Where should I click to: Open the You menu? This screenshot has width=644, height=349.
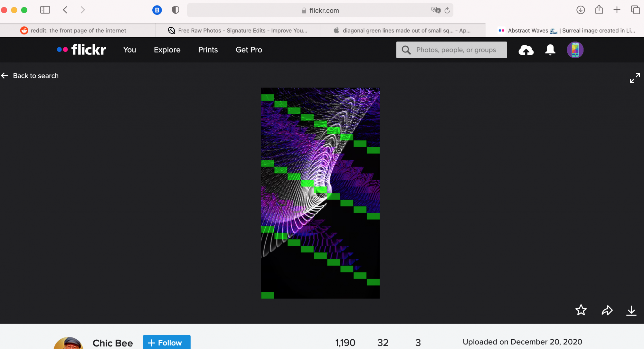click(x=129, y=50)
